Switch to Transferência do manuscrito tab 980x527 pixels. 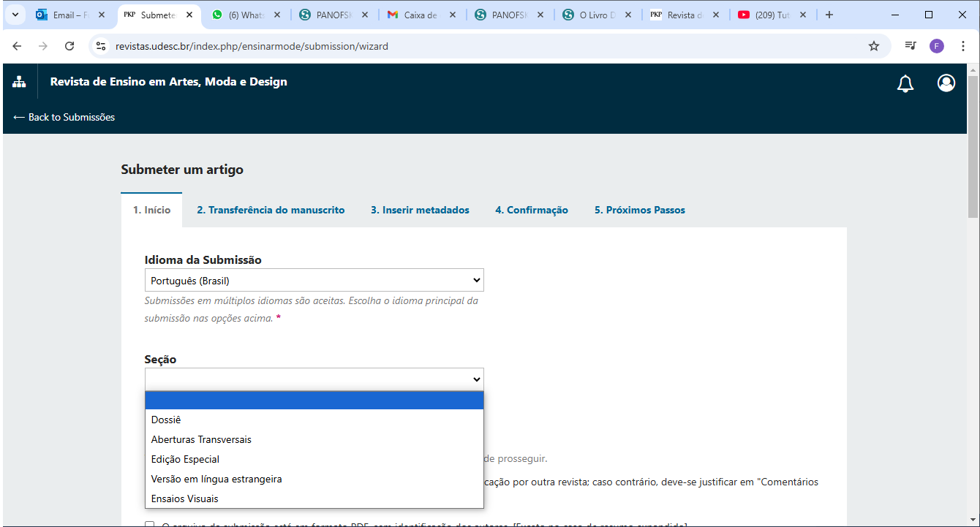coord(271,210)
